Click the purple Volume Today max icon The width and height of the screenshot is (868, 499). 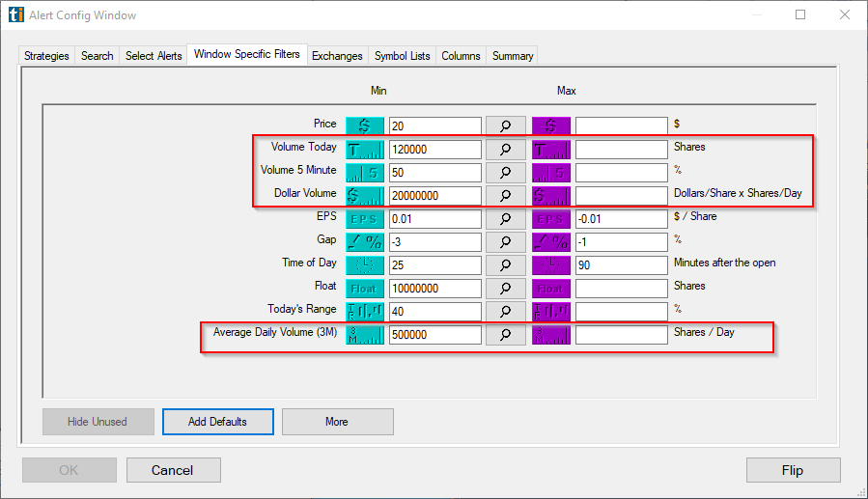coord(550,150)
